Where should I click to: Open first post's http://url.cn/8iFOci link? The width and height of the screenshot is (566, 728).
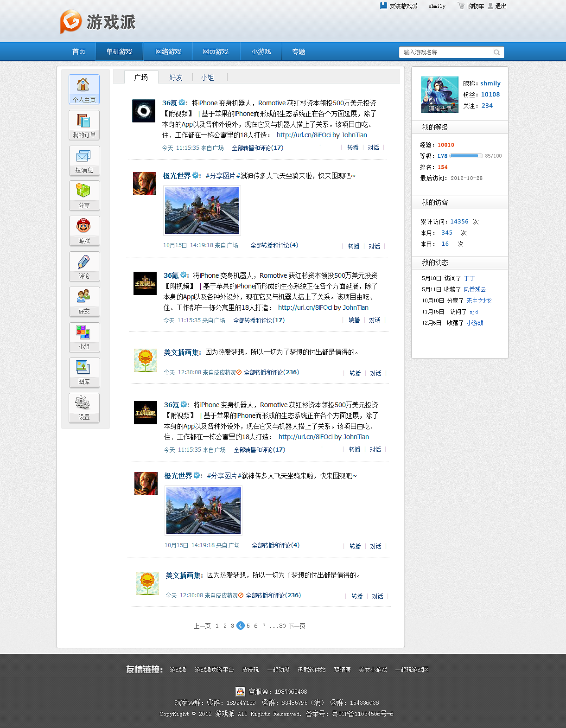(304, 135)
